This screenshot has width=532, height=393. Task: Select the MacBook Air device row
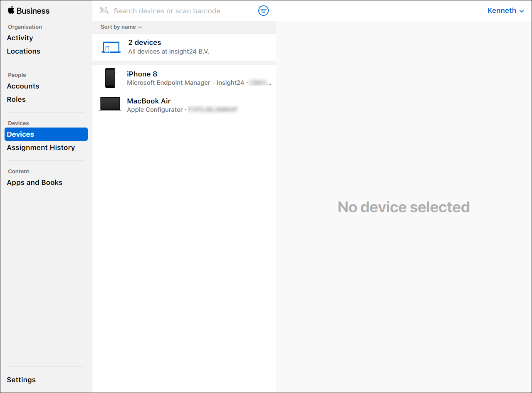(x=184, y=106)
